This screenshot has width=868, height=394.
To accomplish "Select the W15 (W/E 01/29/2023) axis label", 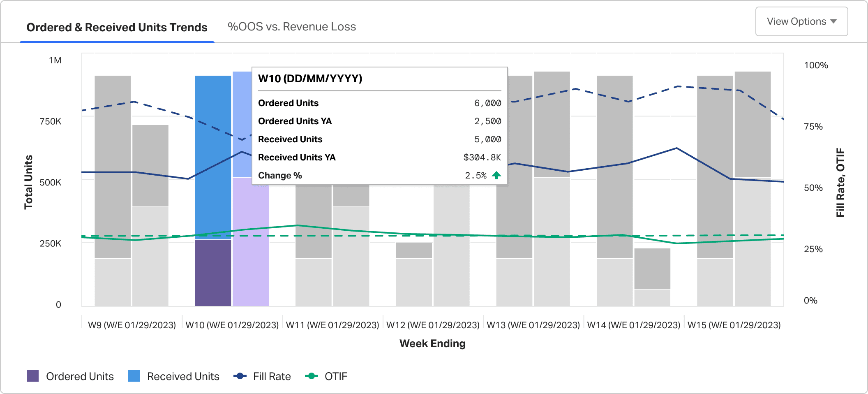I will [734, 325].
